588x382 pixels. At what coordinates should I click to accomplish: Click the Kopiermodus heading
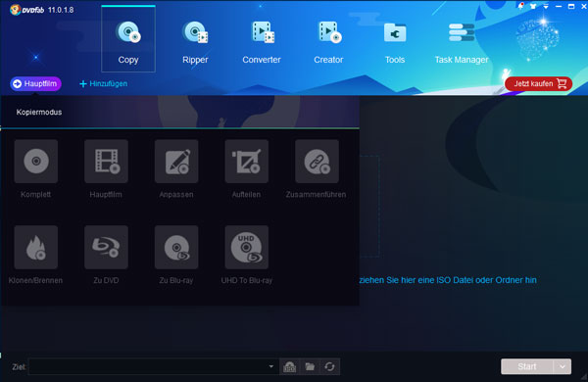pyautogui.click(x=39, y=112)
